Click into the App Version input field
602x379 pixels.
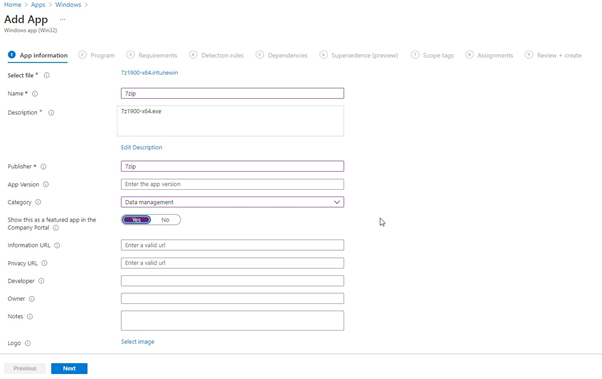pyautogui.click(x=232, y=184)
